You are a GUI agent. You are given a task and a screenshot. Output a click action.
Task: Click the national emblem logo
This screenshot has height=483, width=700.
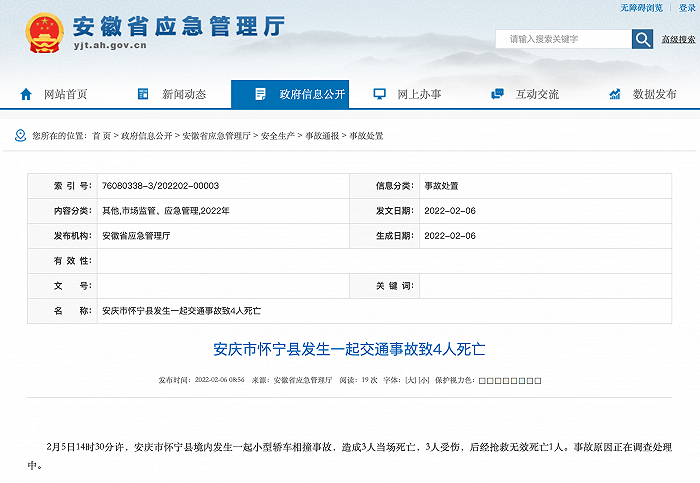(43, 32)
